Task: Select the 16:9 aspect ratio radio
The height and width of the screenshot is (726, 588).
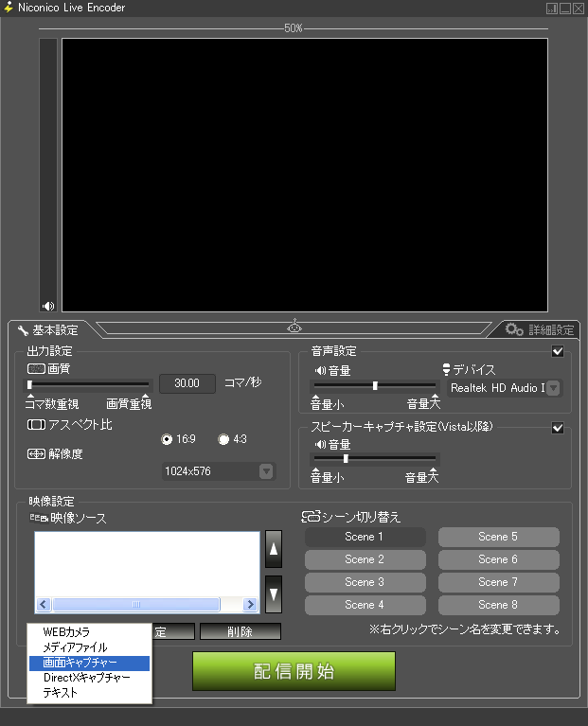Action: coord(167,439)
